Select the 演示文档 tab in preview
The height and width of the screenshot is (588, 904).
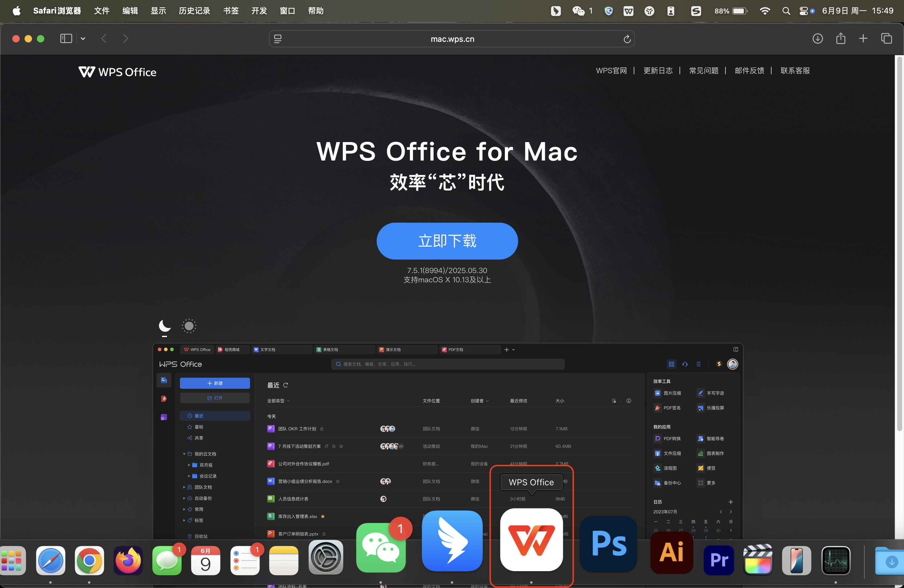pos(407,349)
